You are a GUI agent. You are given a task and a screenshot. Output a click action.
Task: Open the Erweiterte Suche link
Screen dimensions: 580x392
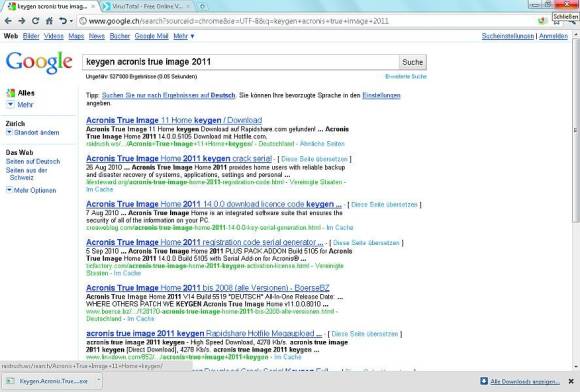pos(406,77)
